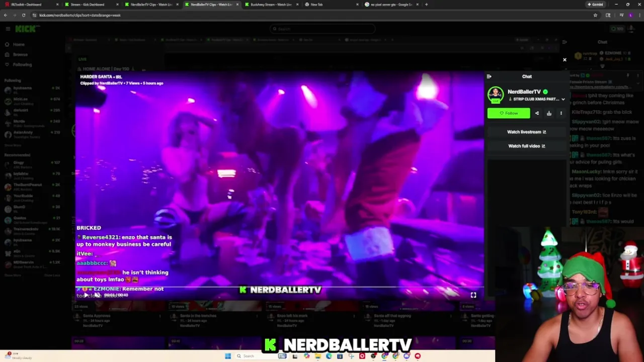644x362 pixels.
Task: Click the browser address bar URL
Action: pos(79,15)
